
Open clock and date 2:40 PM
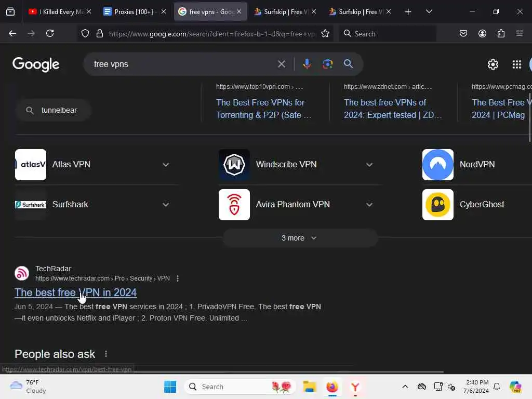476,387
